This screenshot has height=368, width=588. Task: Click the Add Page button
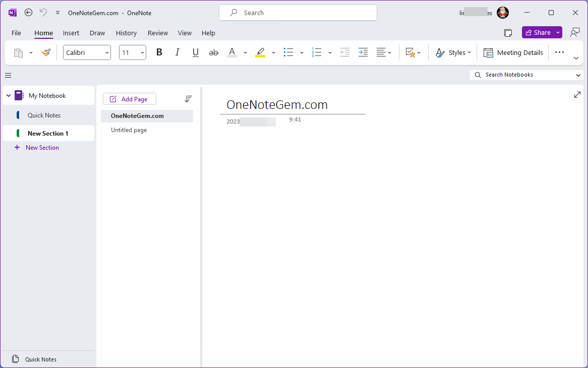tap(130, 99)
